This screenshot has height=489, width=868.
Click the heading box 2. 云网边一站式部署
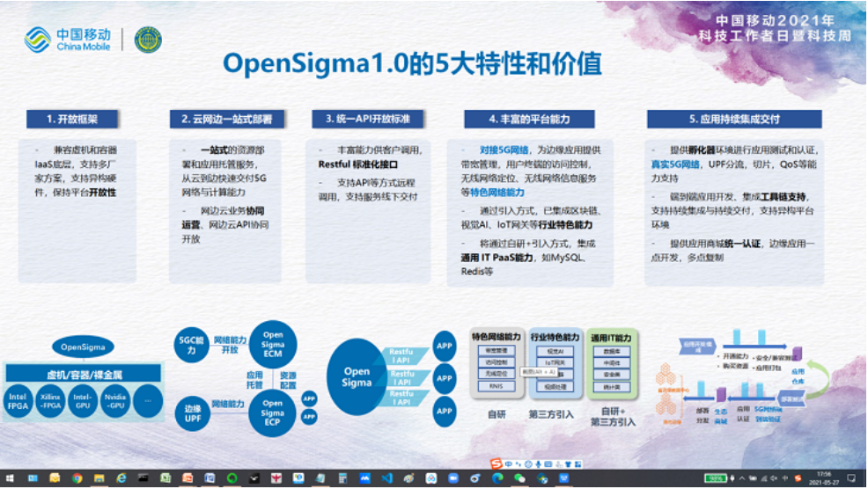pos(227,119)
